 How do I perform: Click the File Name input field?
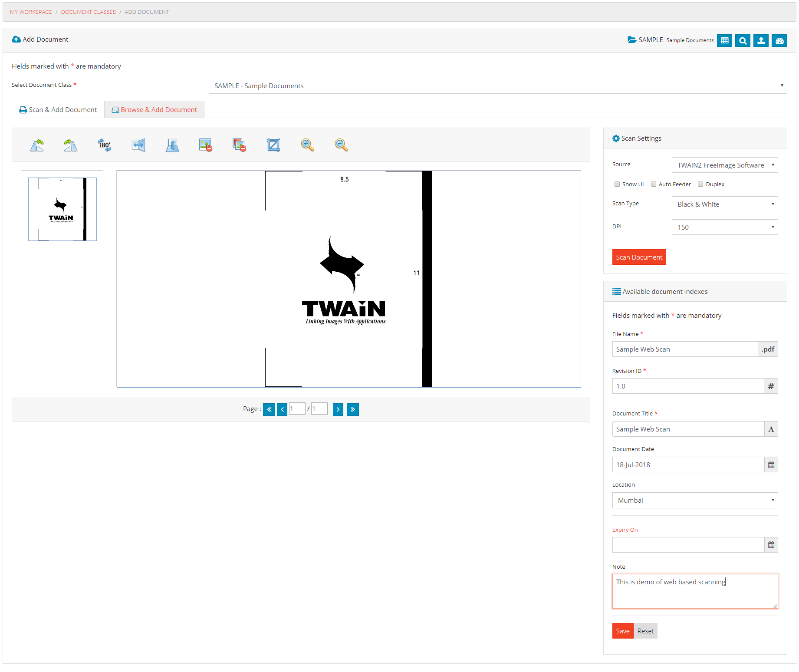[685, 349]
